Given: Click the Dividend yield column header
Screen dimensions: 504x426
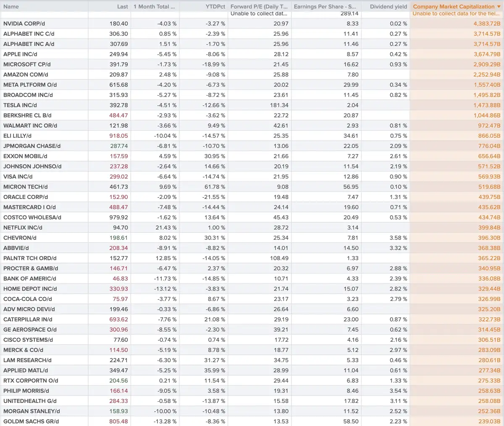Looking at the screenshot, I should (385, 6).
